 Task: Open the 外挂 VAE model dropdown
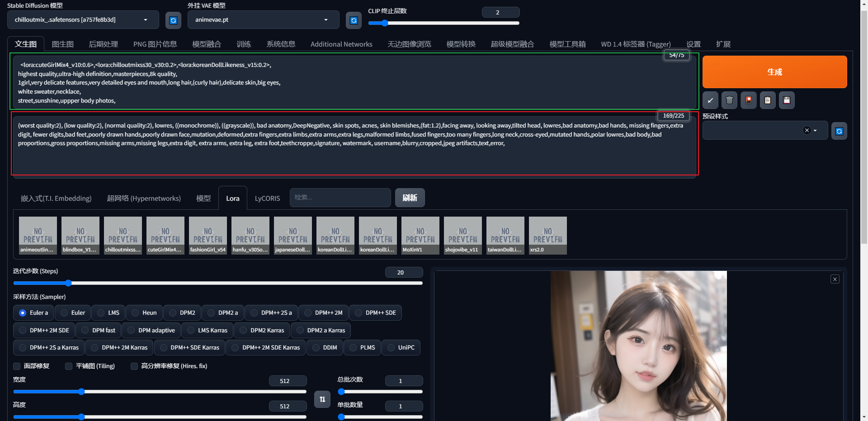pos(263,20)
